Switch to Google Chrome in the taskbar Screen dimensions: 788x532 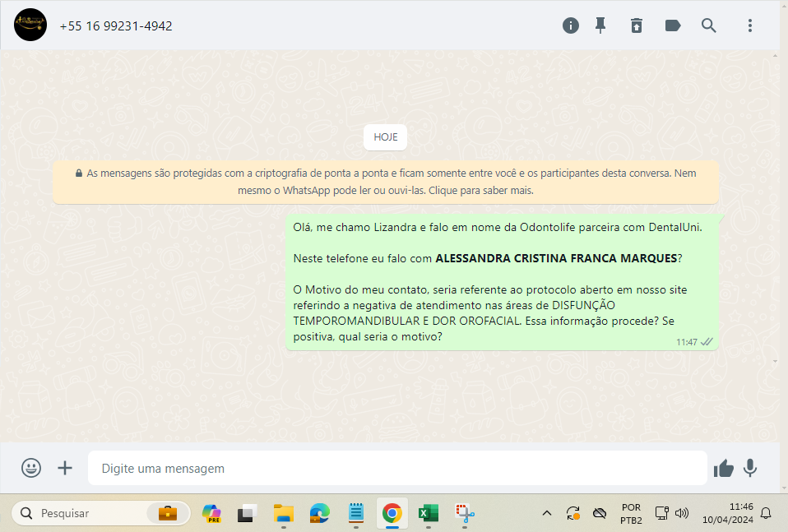[x=392, y=513]
